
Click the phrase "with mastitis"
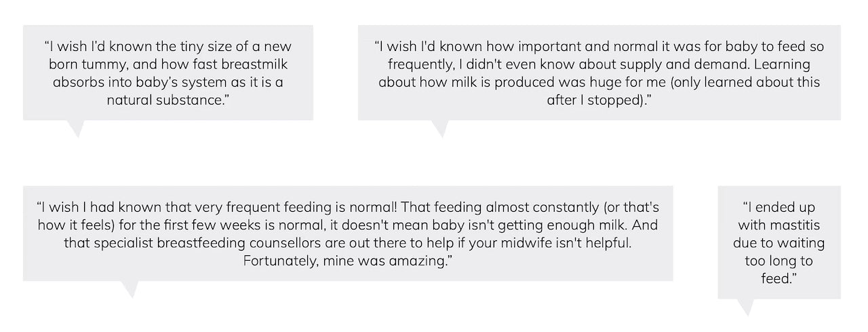pyautogui.click(x=778, y=224)
